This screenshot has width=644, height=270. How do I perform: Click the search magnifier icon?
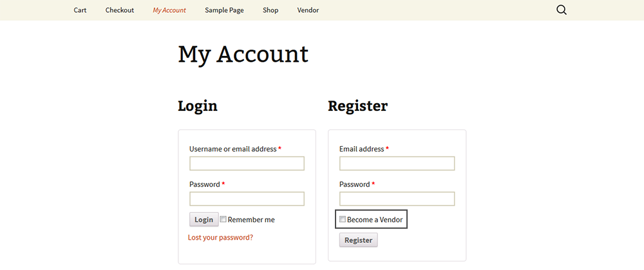coord(561,10)
